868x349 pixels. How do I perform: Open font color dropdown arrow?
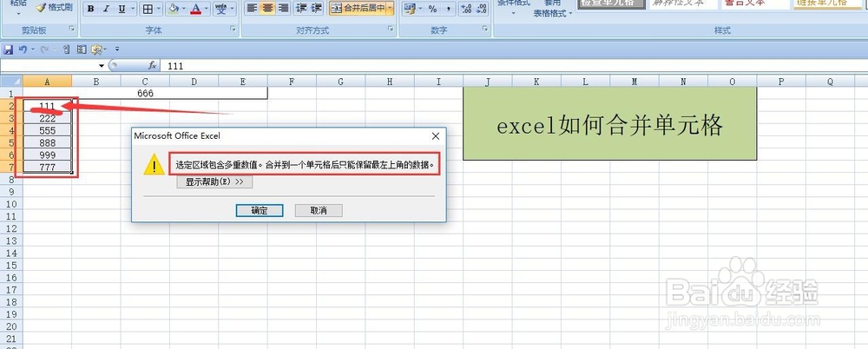pos(206,9)
